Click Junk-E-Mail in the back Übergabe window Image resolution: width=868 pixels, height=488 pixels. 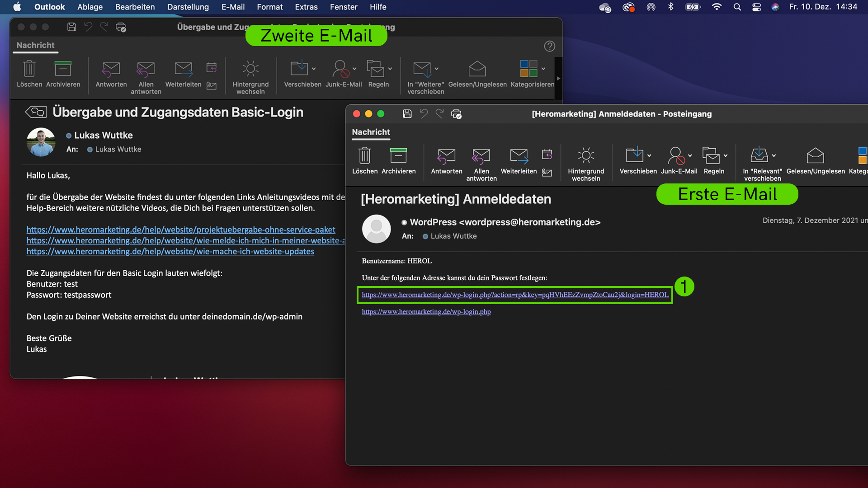[341, 74]
